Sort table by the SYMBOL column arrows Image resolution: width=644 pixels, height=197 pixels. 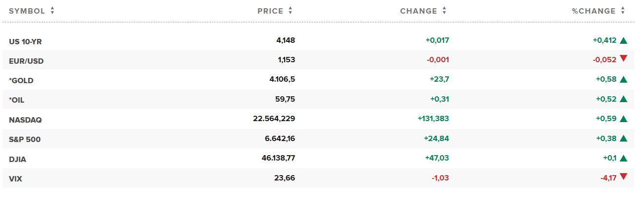[52, 11]
